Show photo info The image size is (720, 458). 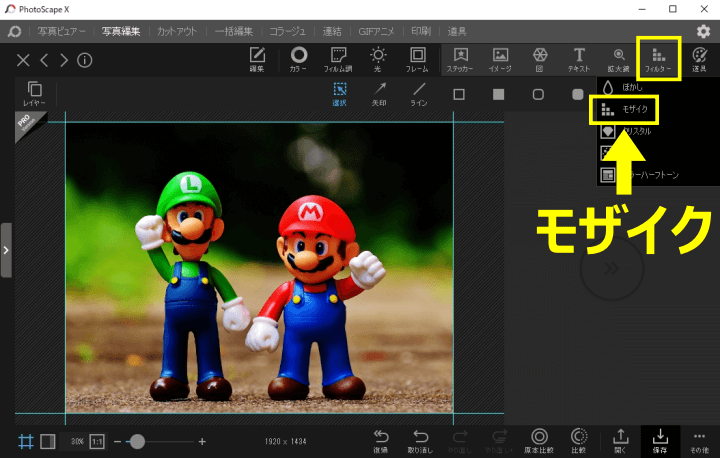coord(84,60)
